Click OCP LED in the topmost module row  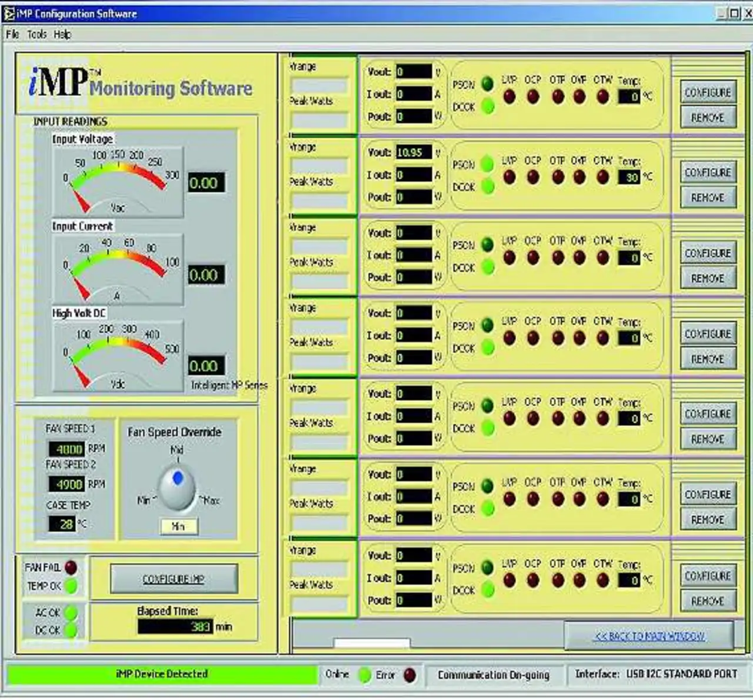click(533, 96)
